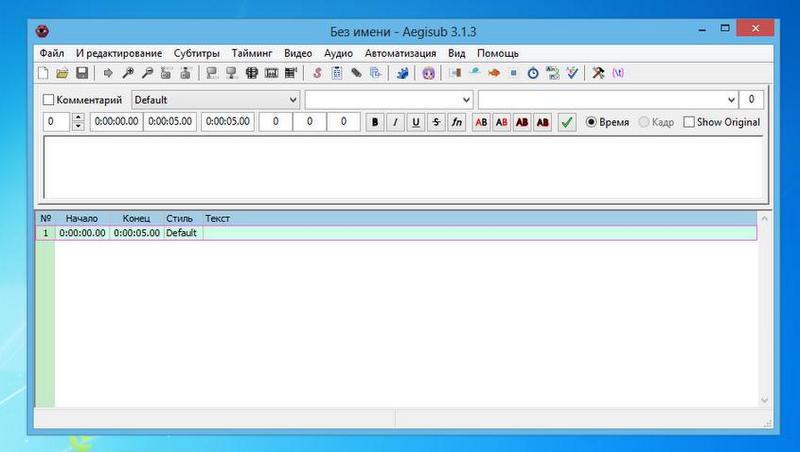
Task: Select lines visible on current frame icon
Action: pos(251,73)
